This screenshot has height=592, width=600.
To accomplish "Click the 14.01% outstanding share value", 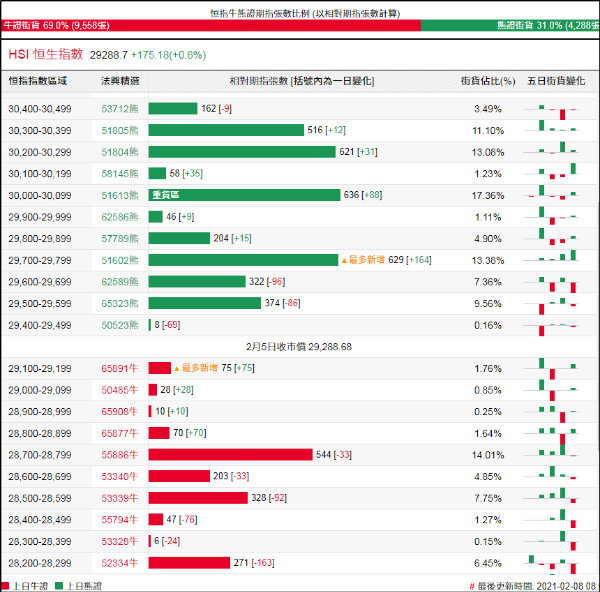I will 488,455.
